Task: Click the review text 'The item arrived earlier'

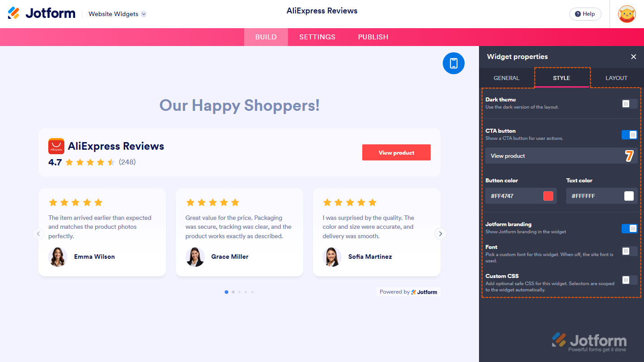Action: point(100,227)
